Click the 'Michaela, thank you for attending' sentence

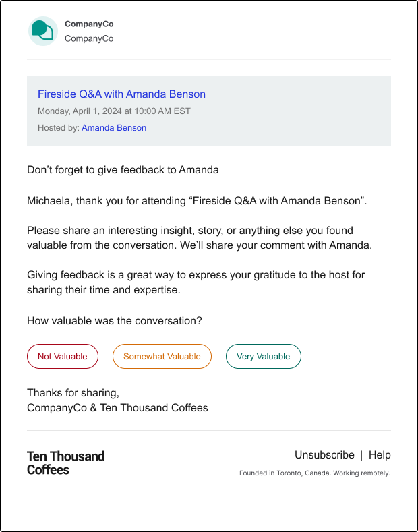pyautogui.click(x=197, y=201)
